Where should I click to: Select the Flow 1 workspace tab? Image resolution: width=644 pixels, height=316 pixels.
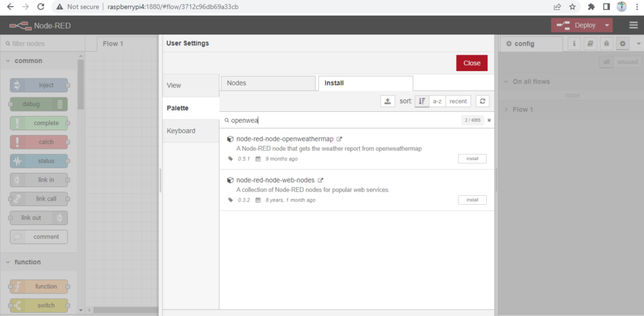tap(127, 44)
